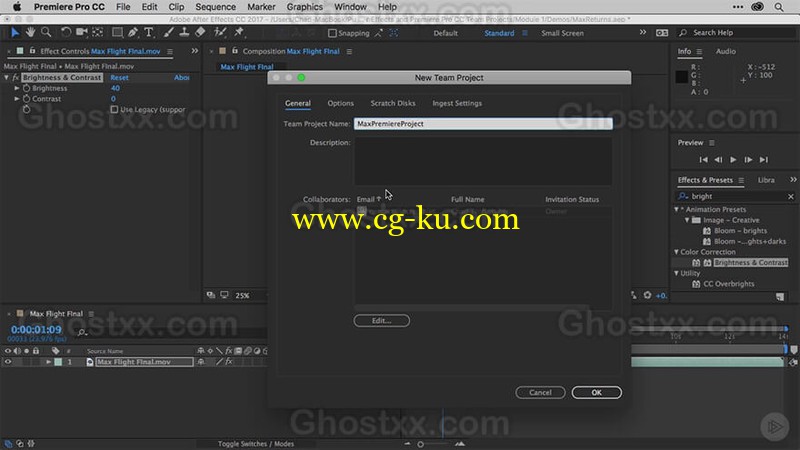Click the timeline search magnifier icon
The height and width of the screenshot is (450, 800).
(x=82, y=332)
